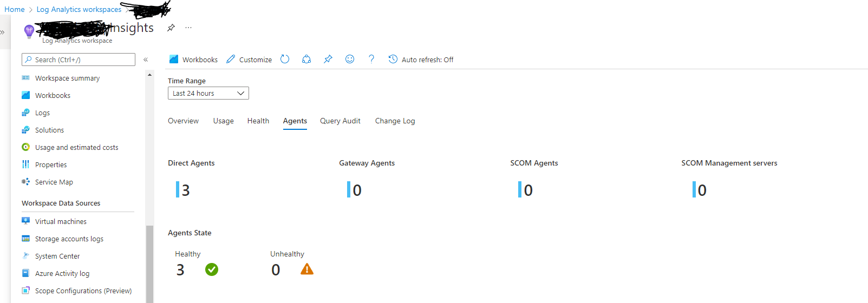Click the Gateway Agents count 0
This screenshot has width=868, height=303.
coord(357,190)
